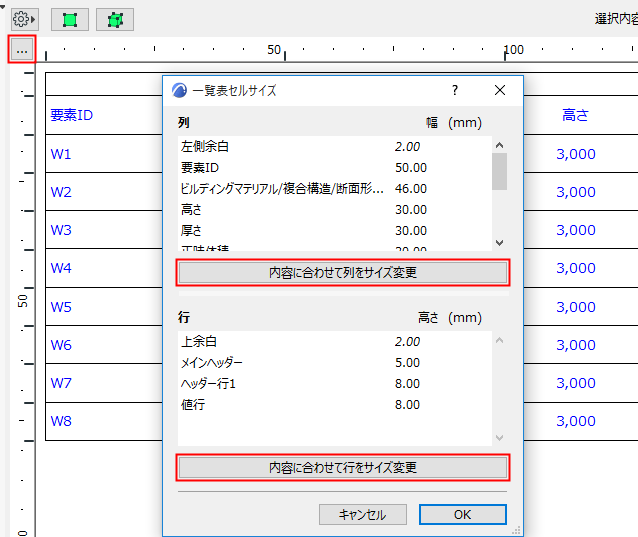This screenshot has height=537, width=638.
Task: Click width value 50.00 for 要素ID
Action: [411, 168]
